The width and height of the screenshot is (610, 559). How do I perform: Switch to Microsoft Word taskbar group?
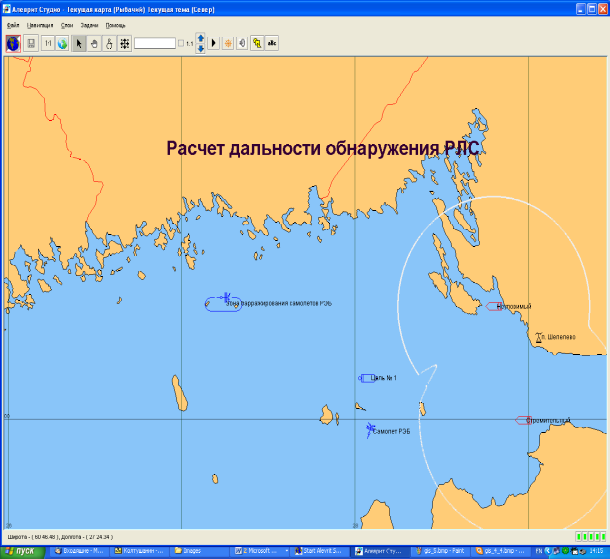point(261,551)
